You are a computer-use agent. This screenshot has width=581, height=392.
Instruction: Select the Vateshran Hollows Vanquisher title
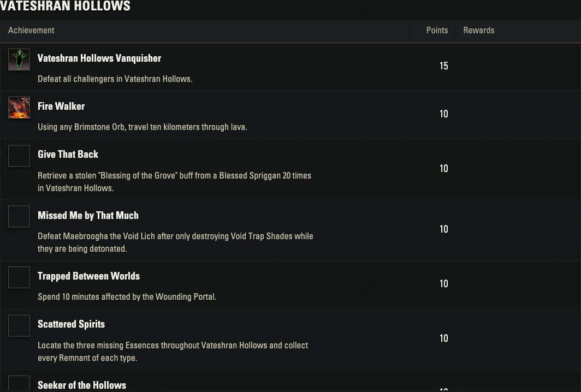(99, 58)
